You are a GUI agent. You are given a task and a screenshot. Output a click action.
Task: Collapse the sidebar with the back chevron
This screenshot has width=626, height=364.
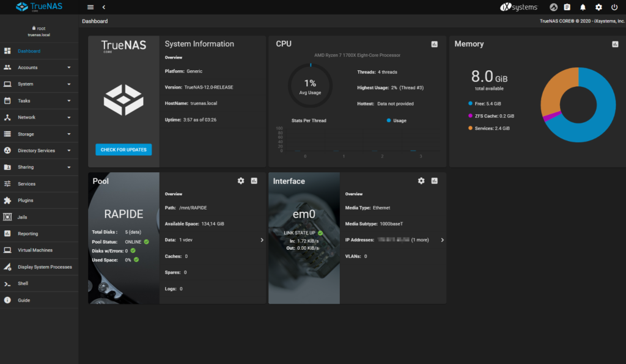click(104, 7)
